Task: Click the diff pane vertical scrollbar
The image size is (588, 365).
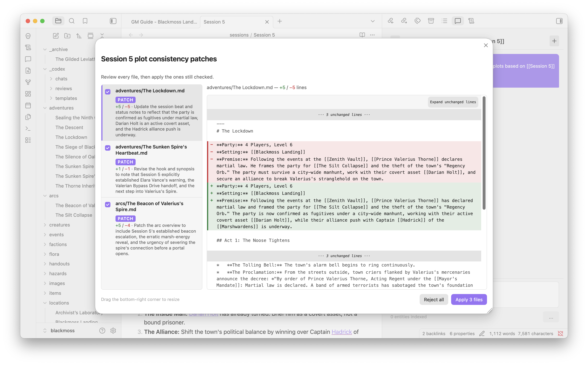Action: 484,153
